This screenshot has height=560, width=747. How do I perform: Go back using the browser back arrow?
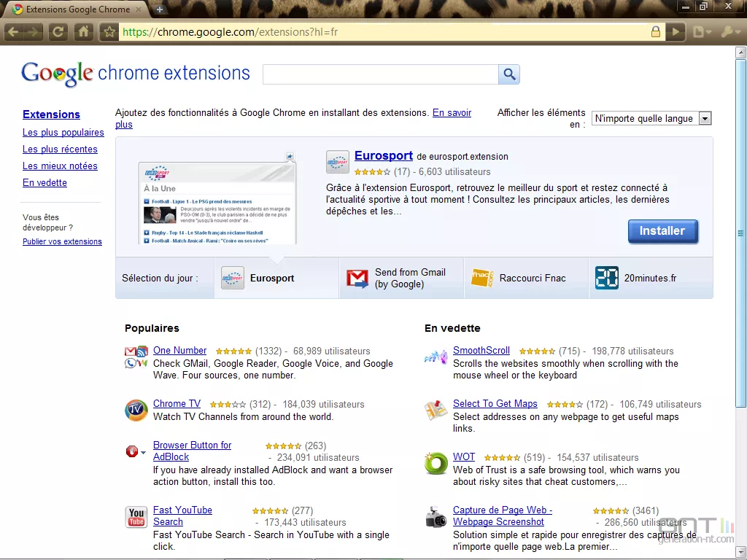(x=14, y=32)
